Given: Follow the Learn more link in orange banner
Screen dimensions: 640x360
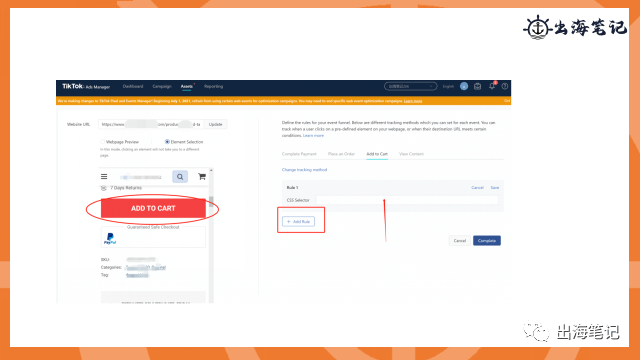Looking at the screenshot, I should [413, 101].
